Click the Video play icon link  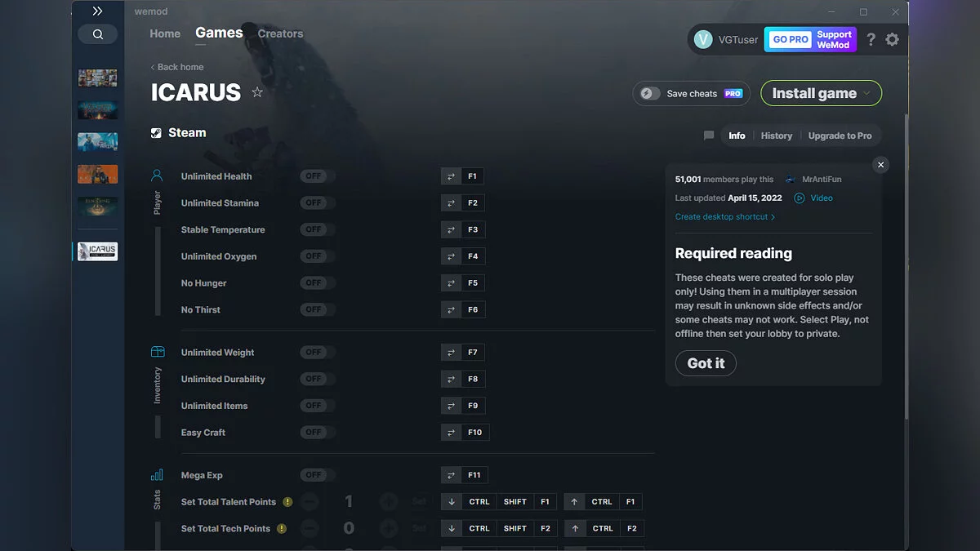pos(800,198)
